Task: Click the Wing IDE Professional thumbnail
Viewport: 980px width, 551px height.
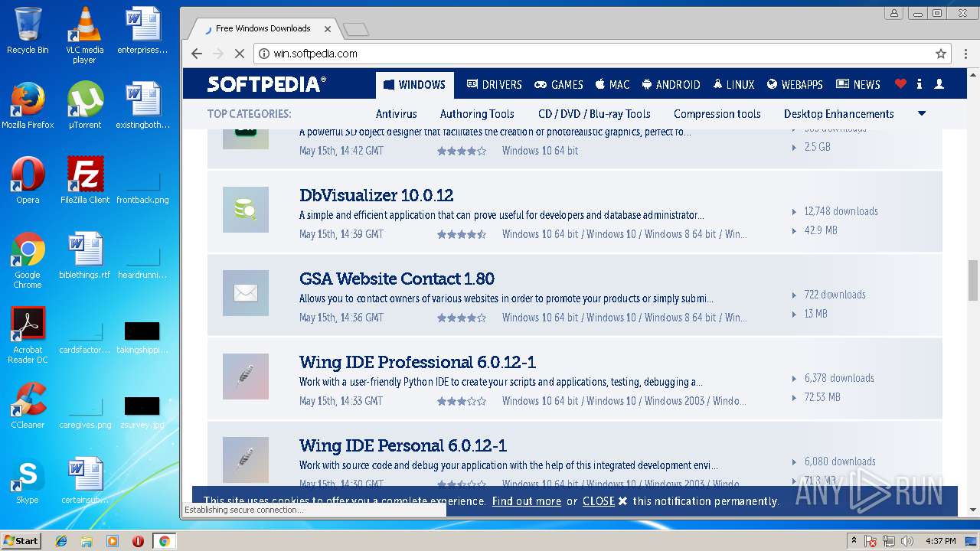Action: (246, 377)
